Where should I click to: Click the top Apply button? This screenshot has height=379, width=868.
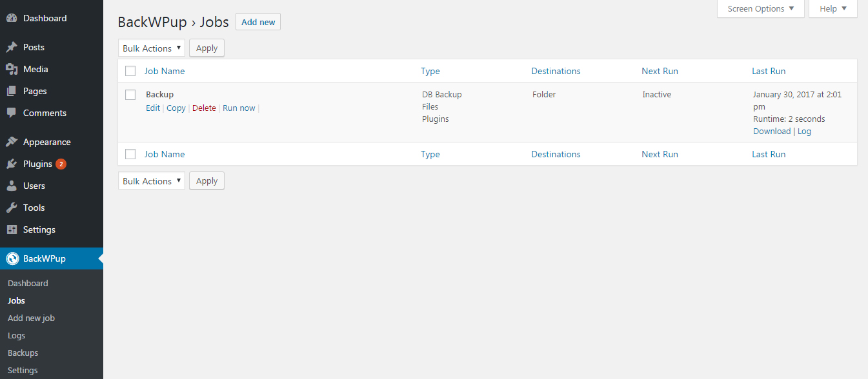pos(207,48)
